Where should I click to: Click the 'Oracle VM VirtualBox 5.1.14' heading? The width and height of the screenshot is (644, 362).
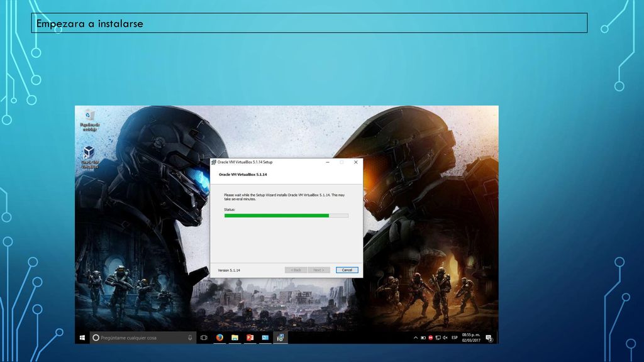[243, 175]
